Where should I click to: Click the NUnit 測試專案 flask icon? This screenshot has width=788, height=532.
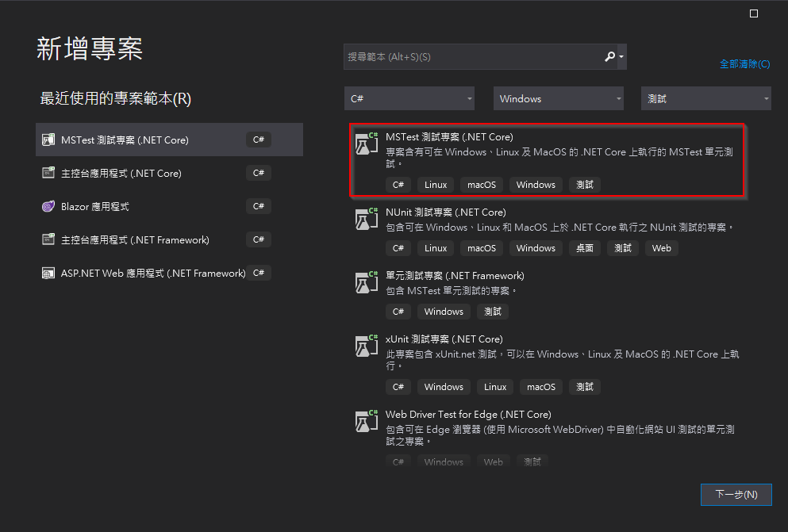point(367,219)
